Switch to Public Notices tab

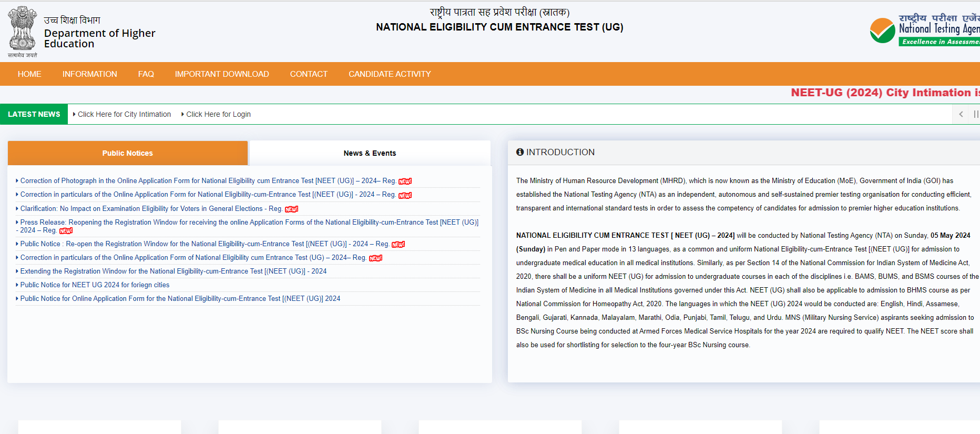tap(128, 153)
